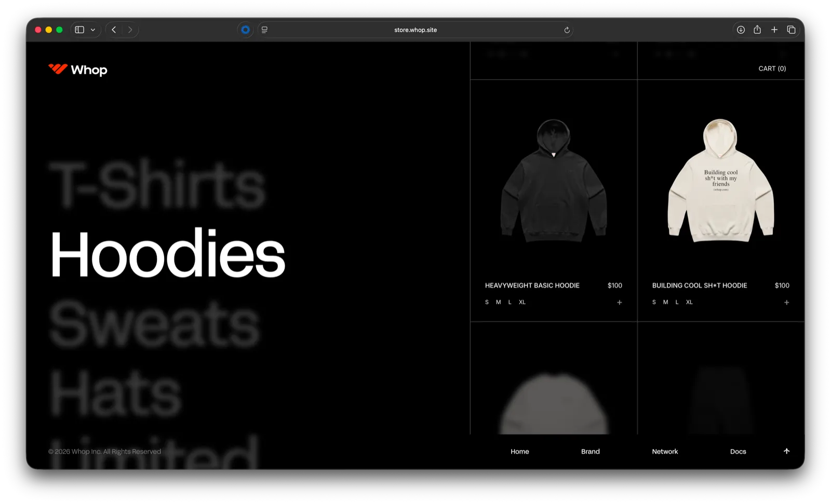The image size is (831, 504).
Task: Open the cream Building Cool Sh*t Hoodie image
Action: (721, 180)
